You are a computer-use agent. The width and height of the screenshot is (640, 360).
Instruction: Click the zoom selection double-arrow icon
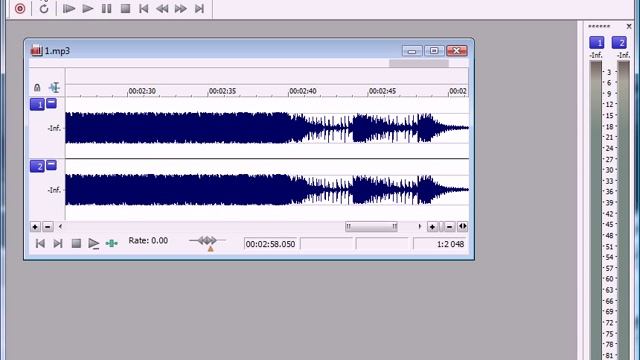462,227
